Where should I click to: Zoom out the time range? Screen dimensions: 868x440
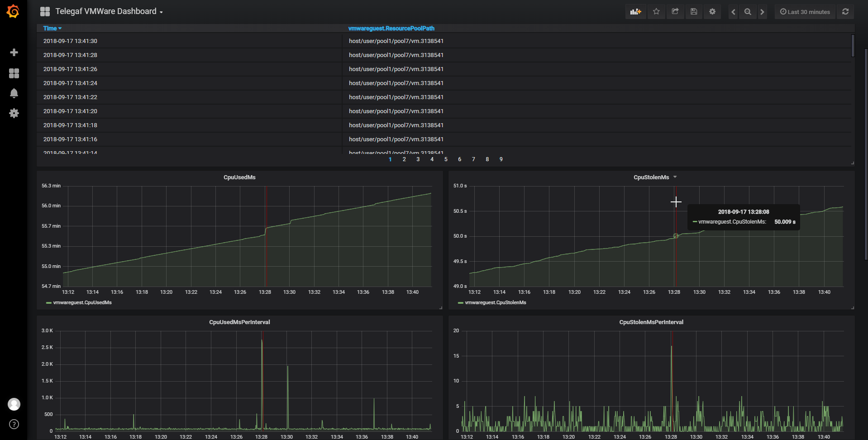tap(748, 12)
